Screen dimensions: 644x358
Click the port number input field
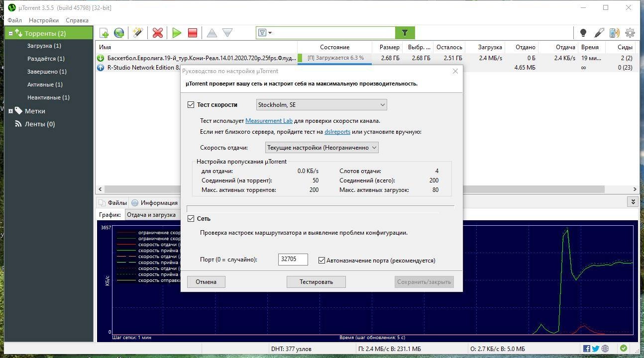293,259
